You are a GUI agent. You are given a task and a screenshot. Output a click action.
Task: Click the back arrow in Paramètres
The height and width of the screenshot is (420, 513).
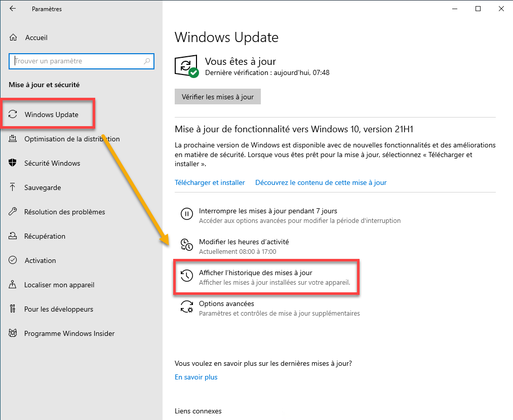point(13,9)
